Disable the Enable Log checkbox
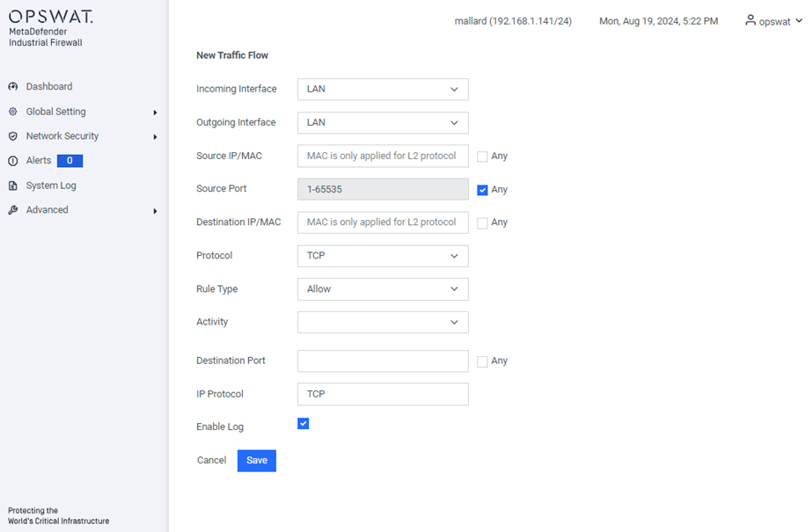 point(303,424)
